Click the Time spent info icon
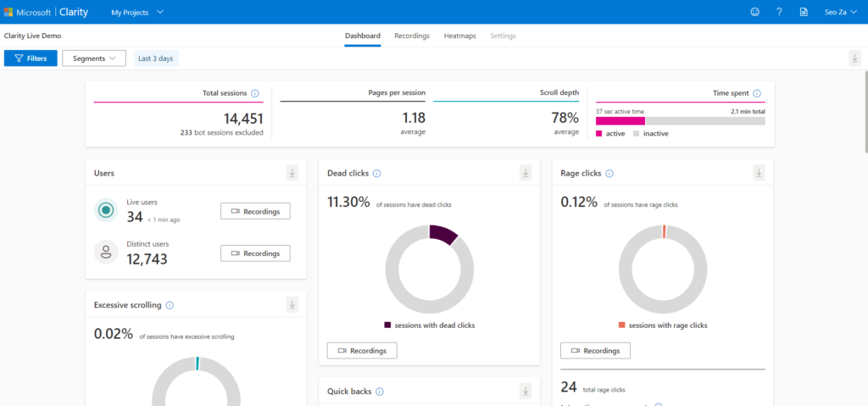 757,93
